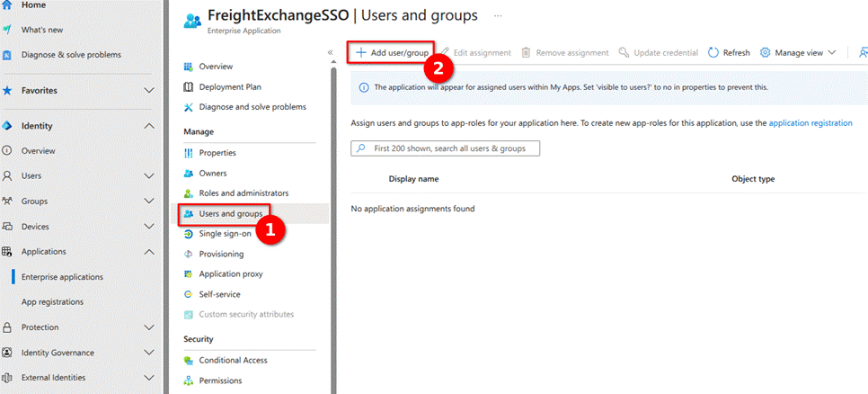868x394 pixels.
Task: Click the Identity diamond icon
Action: coord(7,126)
